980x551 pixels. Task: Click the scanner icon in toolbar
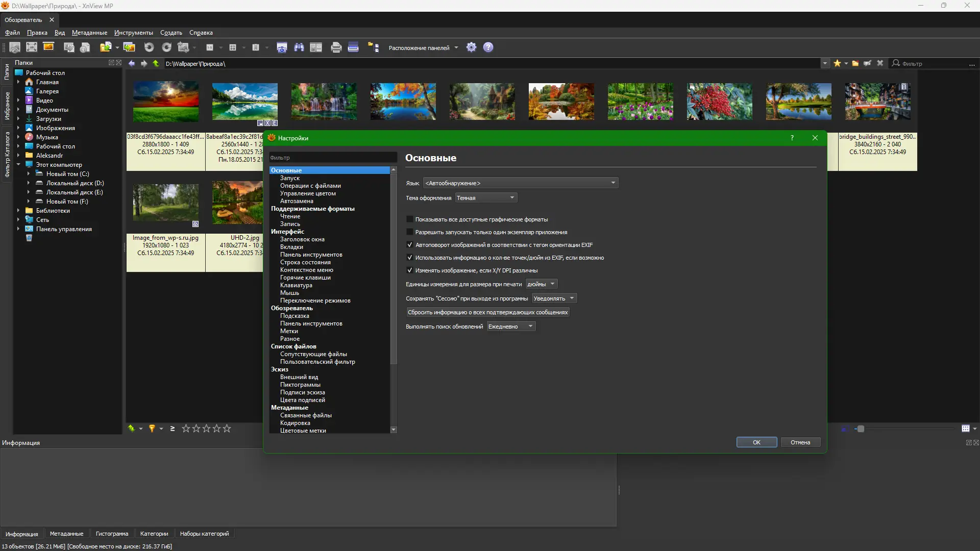(353, 47)
